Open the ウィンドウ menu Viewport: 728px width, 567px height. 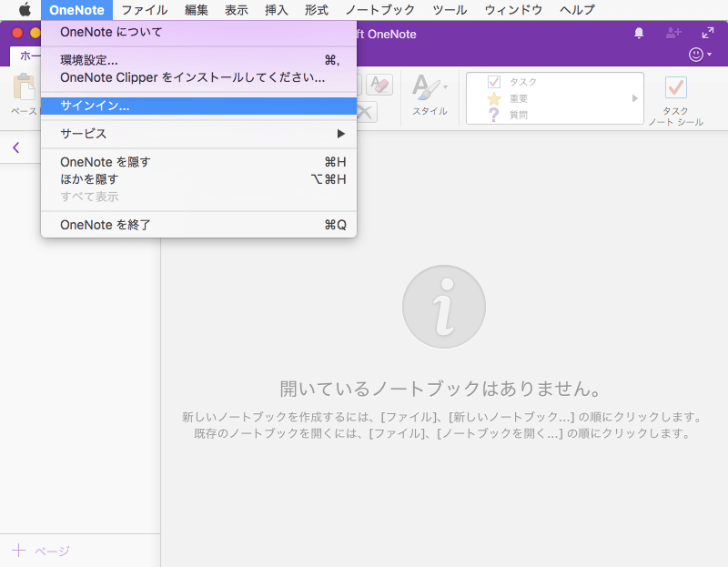pyautogui.click(x=513, y=10)
